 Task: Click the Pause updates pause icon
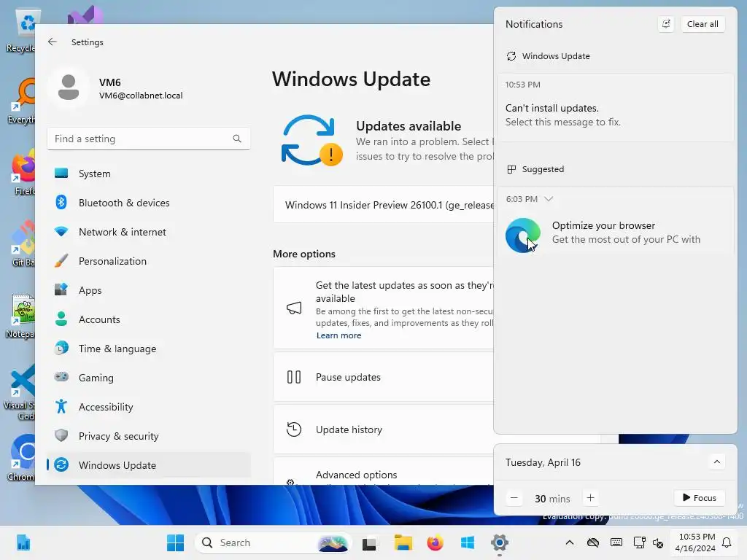pos(294,377)
